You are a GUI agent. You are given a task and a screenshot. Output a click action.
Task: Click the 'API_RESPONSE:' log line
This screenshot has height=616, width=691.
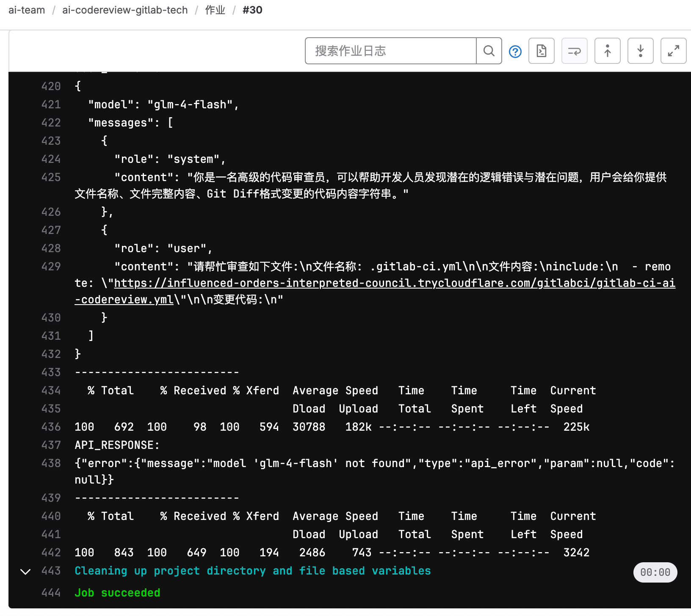(117, 445)
